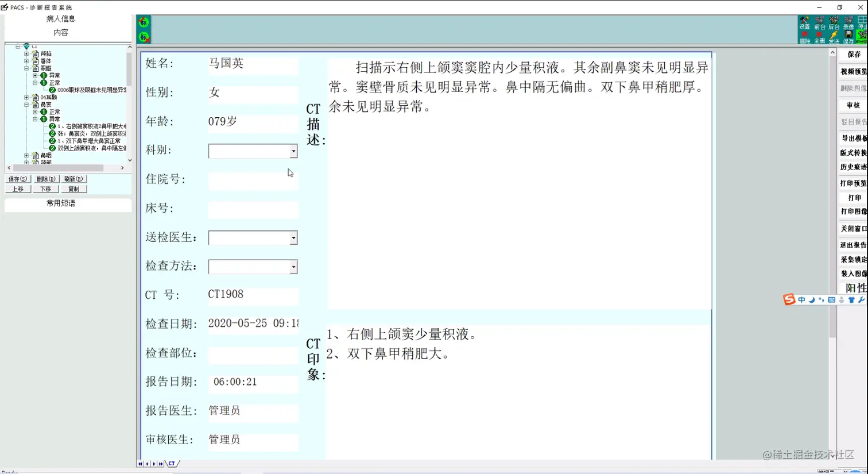Click the 全删 delete-all icon
This screenshot has height=474, width=868.
click(x=819, y=37)
